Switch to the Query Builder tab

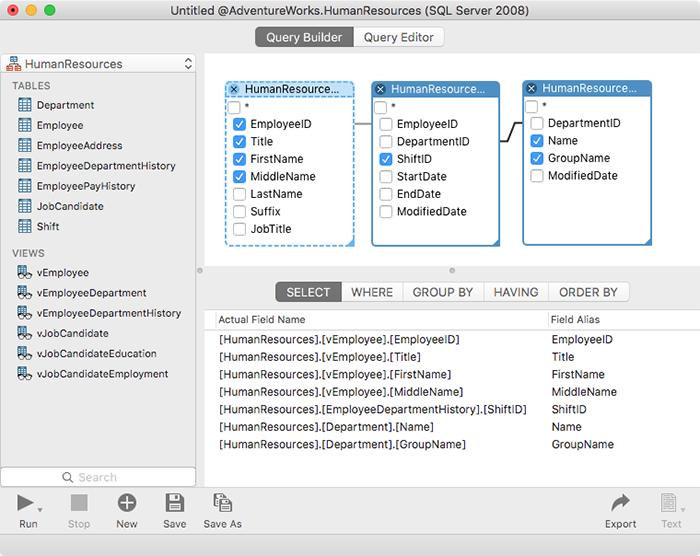(304, 37)
